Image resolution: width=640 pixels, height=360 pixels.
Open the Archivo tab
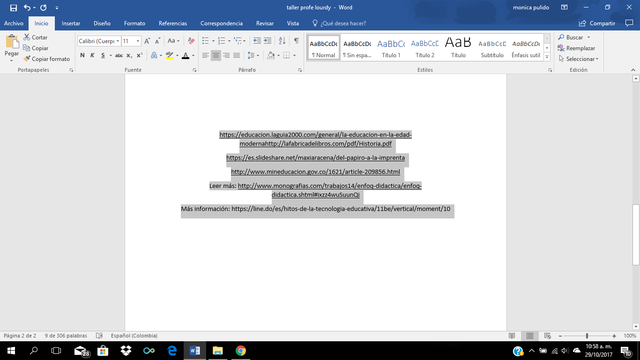(x=13, y=23)
